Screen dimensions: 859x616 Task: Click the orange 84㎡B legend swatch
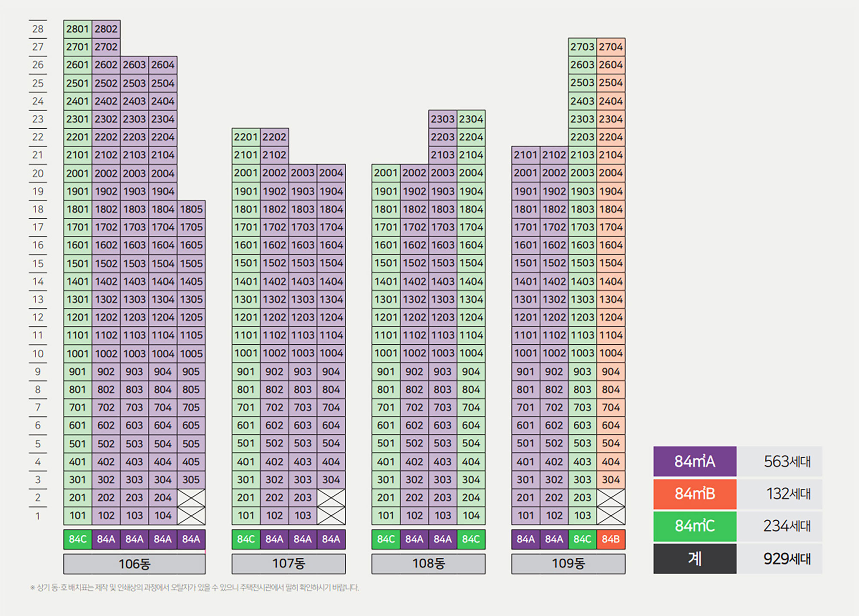[695, 494]
